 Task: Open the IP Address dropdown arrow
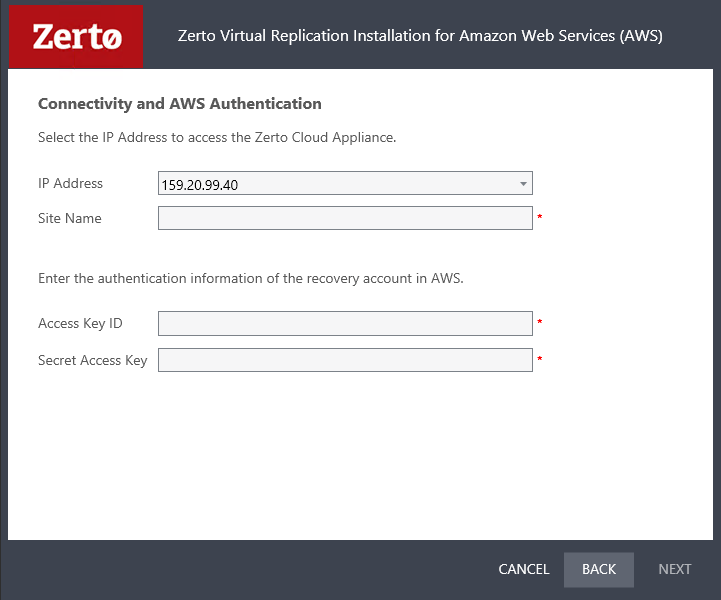523,183
